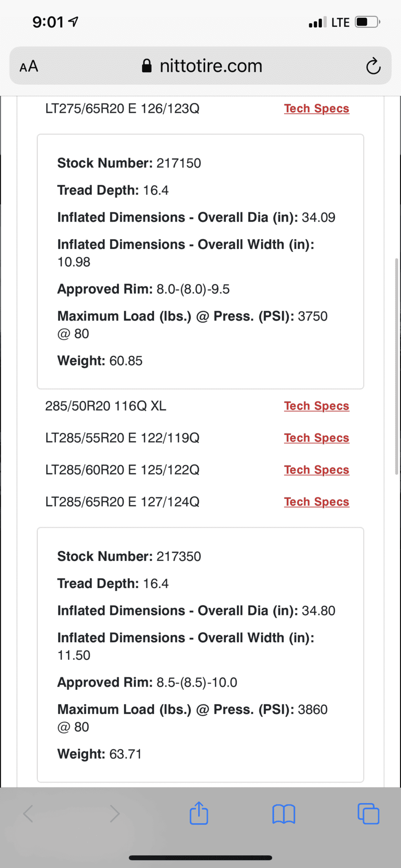Open the tabs overview icon
The height and width of the screenshot is (868, 401).
368,814
